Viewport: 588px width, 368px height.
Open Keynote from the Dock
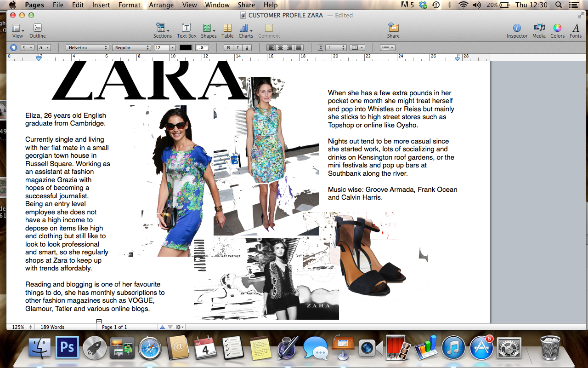point(343,347)
